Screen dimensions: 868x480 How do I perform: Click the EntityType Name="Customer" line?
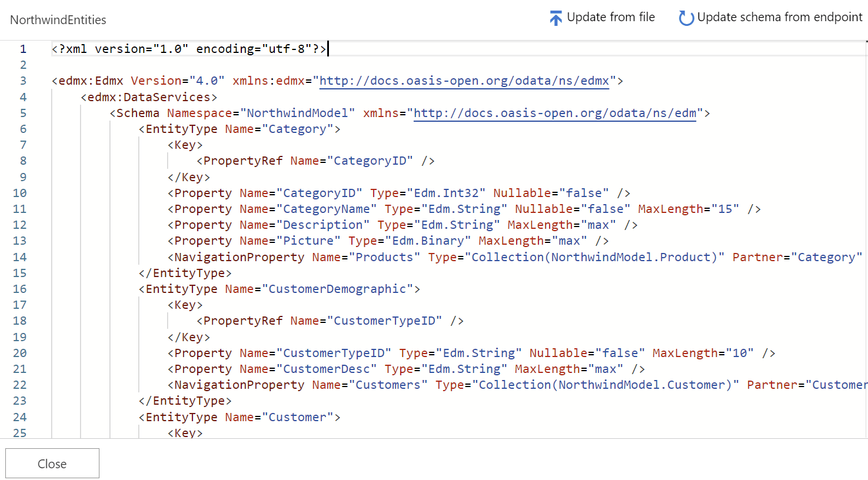(240, 417)
